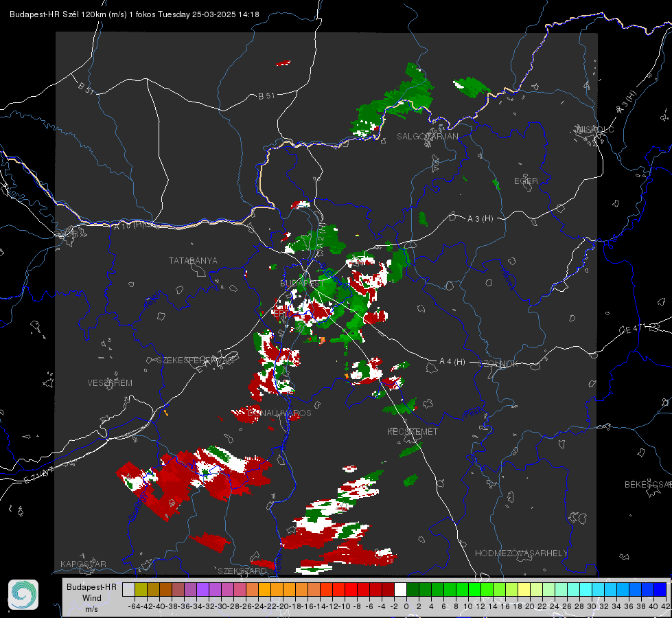The width and height of the screenshot is (672, 618).
Task: Click the Budapest-HR Wind m/s legend caption
Action: (92, 597)
